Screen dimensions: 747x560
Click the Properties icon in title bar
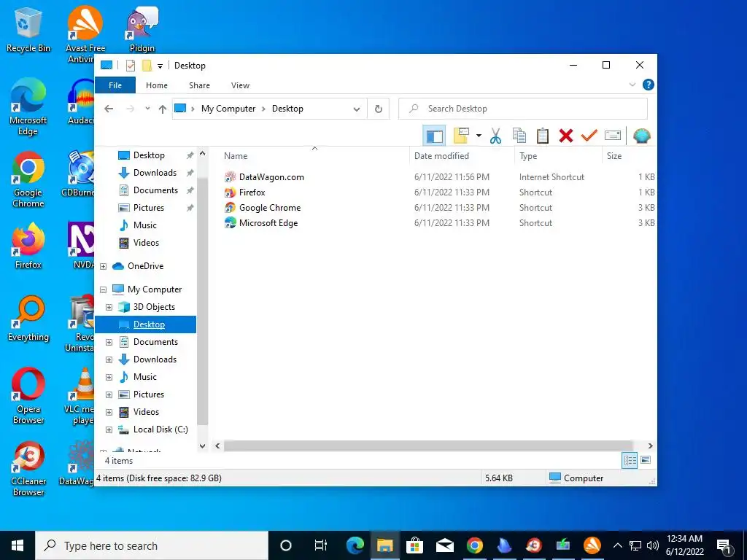click(130, 65)
